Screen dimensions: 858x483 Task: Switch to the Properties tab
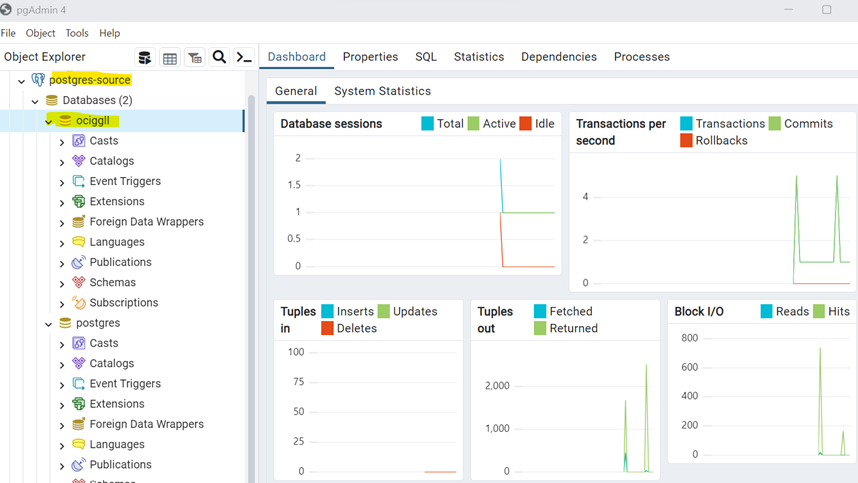[x=370, y=57]
